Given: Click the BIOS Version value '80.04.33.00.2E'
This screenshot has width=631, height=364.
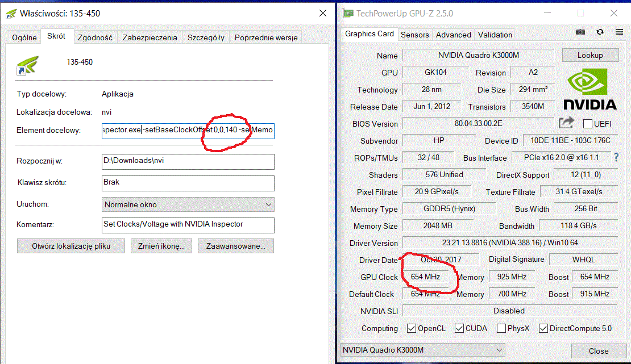Looking at the screenshot, I should click(479, 123).
